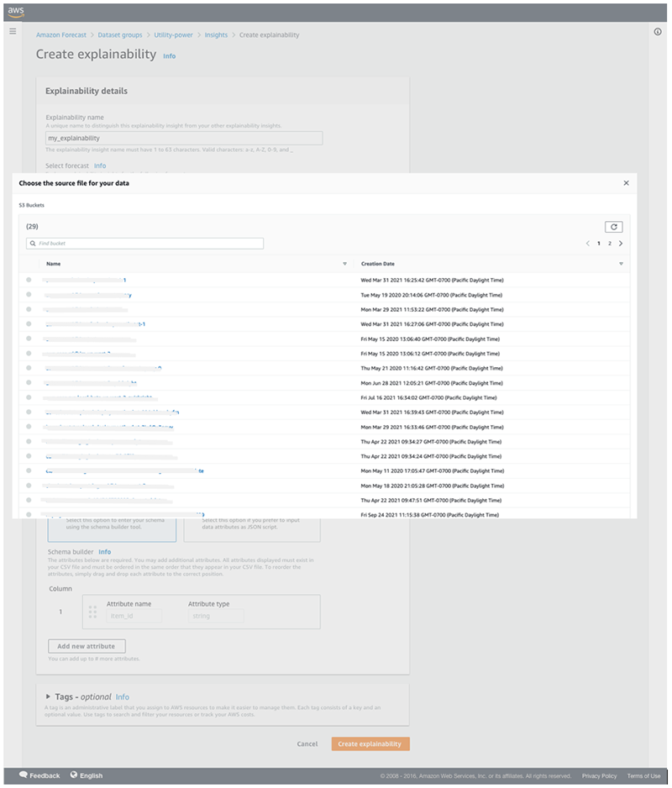Select bucket created Mon Mar 29 2021 11:53:22

[x=29, y=309]
